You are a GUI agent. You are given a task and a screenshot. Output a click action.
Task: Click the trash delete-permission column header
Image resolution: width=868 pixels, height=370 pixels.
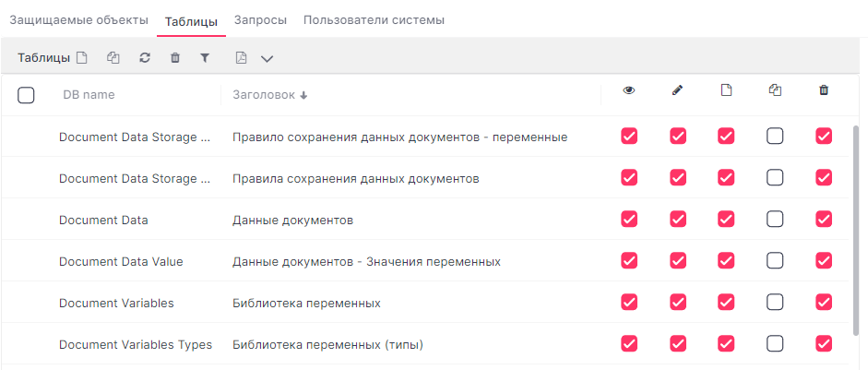pos(824,90)
